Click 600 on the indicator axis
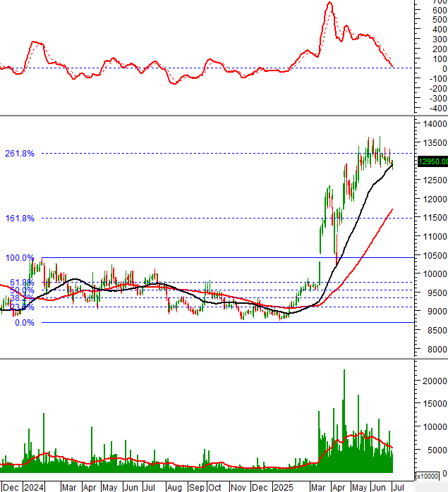This screenshot has height=492, width=448. [440, 10]
